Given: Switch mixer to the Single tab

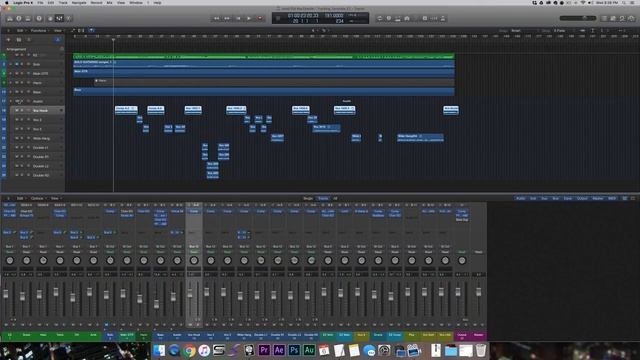Looking at the screenshot, I should [308, 198].
